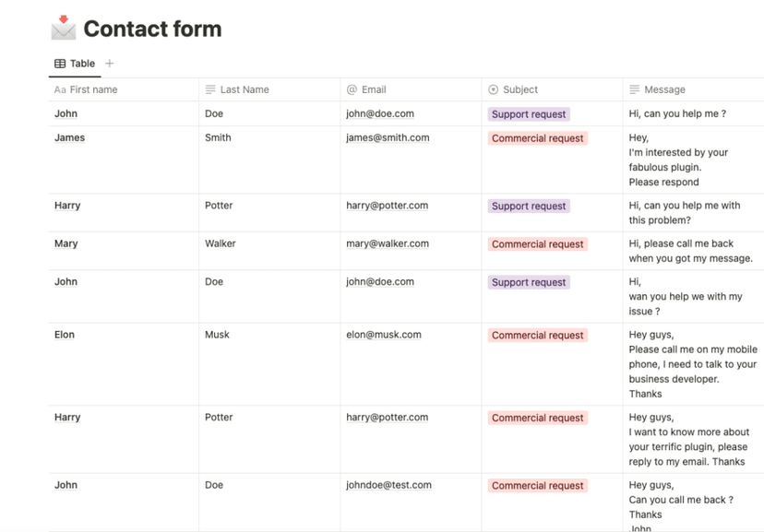Click the Aa icon in First name header
This screenshot has width=764, height=532.
(60, 89)
